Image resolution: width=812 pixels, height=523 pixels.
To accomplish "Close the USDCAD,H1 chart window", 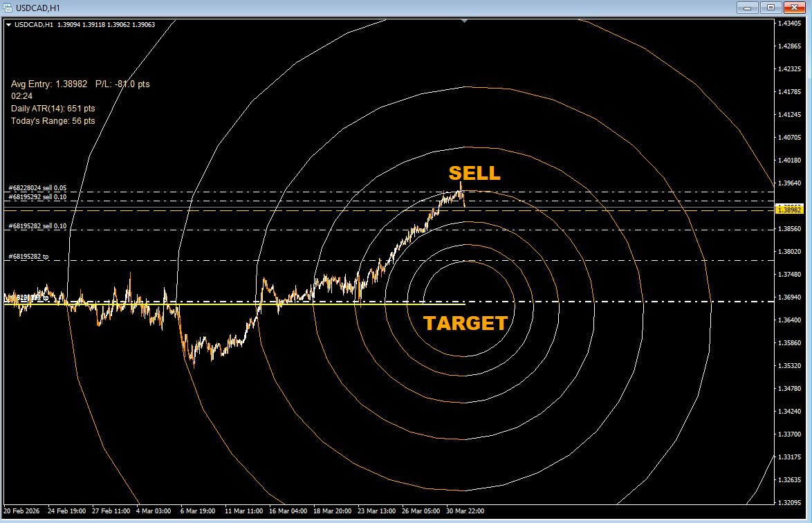I will pyautogui.click(x=794, y=8).
